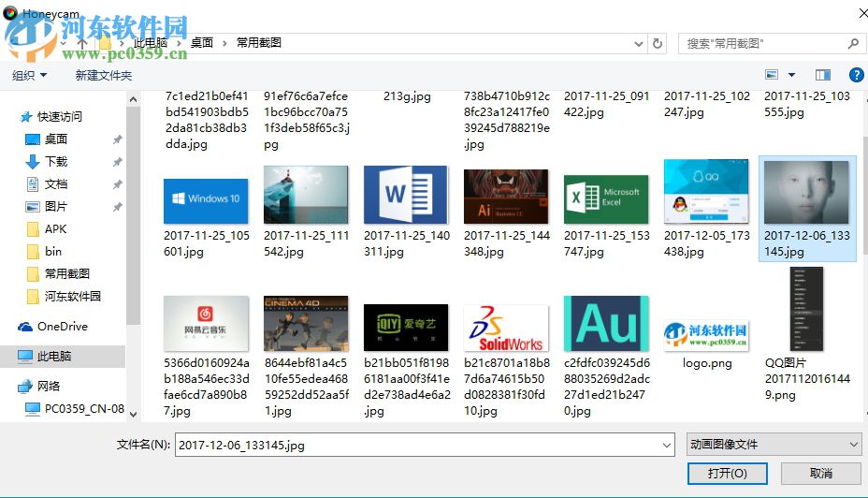Select file starting with 7c1ed21b0ef41
The image size is (868, 498).
tap(207, 120)
